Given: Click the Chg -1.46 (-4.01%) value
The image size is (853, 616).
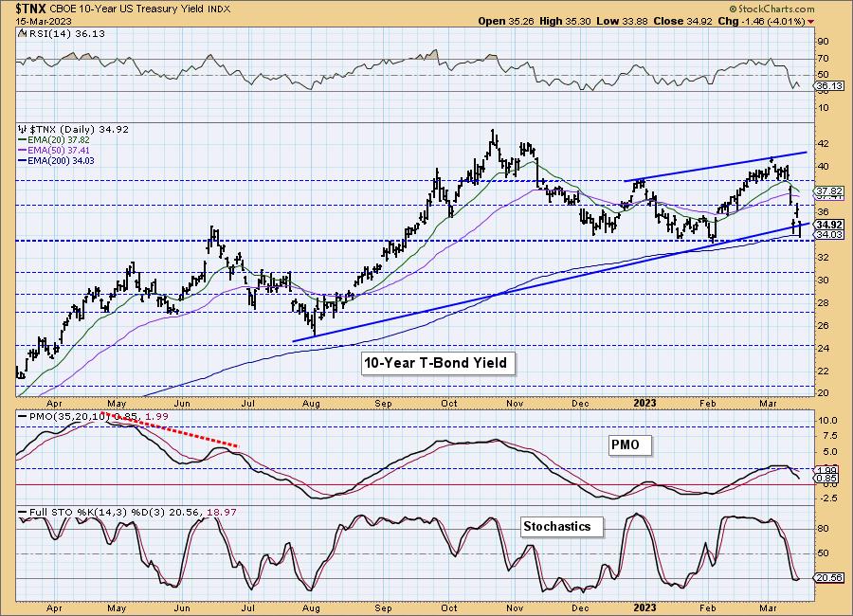Looking at the screenshot, I should point(762,22).
